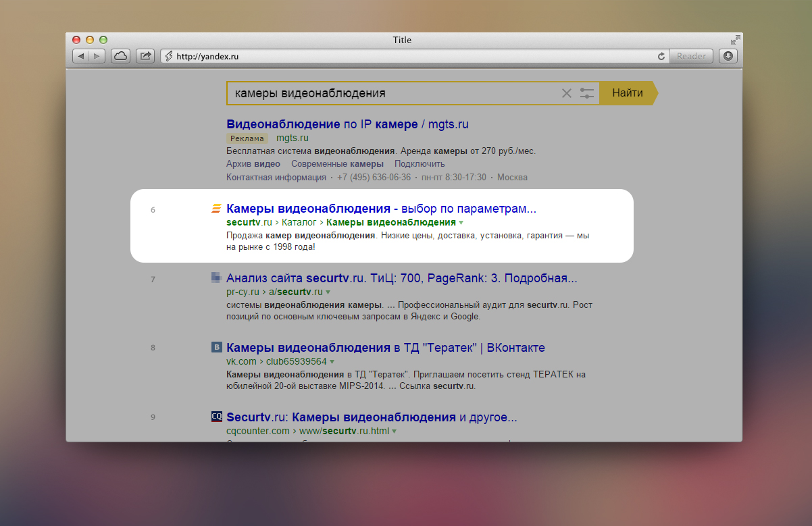This screenshot has height=526, width=812.
Task: Go forward with the browser forward arrow
Action: pos(97,57)
